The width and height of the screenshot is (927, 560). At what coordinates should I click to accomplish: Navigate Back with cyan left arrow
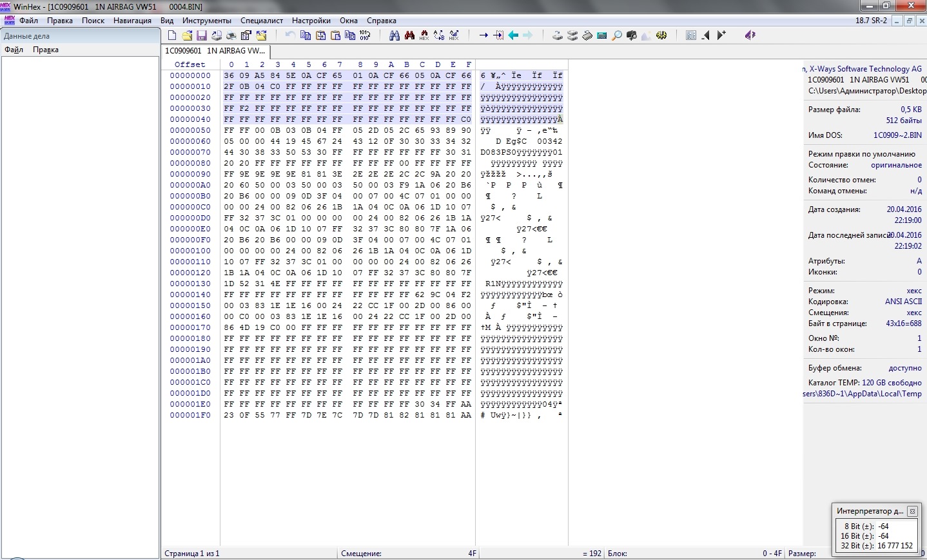tap(513, 35)
